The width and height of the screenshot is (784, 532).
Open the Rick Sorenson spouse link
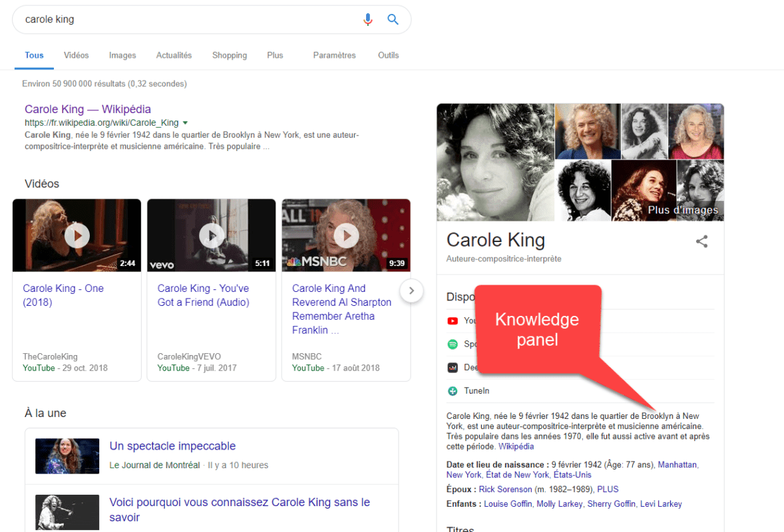click(x=506, y=489)
